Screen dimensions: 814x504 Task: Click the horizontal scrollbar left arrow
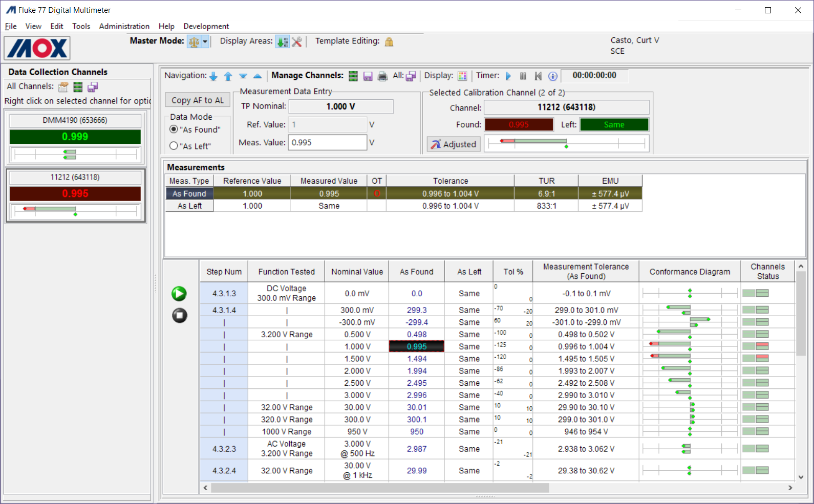[x=206, y=488]
